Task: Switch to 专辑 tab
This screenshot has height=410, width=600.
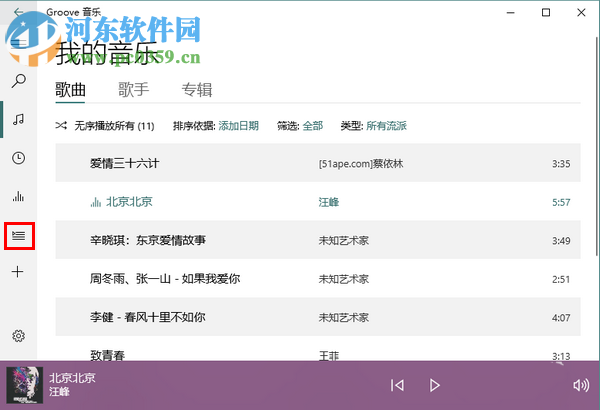Action: 197,90
